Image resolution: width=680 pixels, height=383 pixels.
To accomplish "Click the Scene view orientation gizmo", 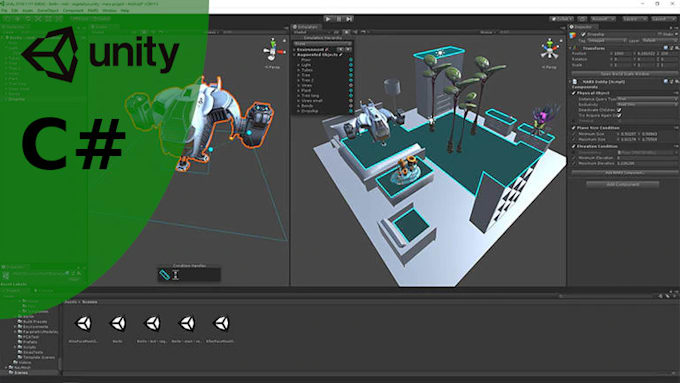I will coord(273,50).
